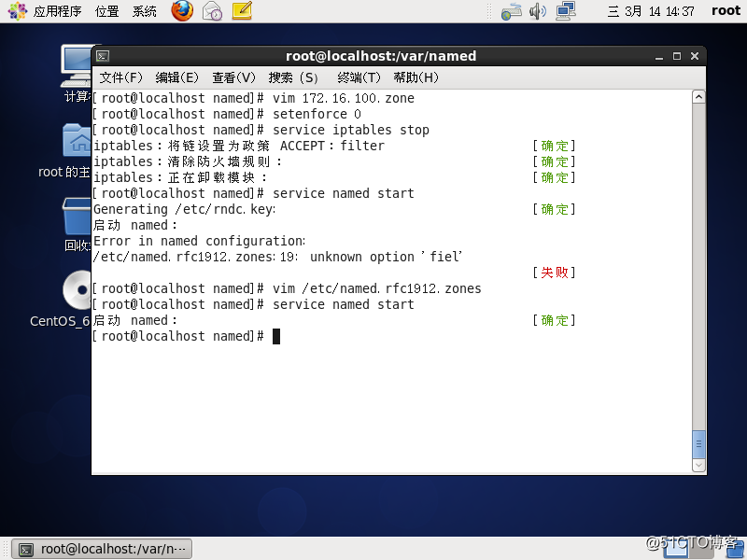The width and height of the screenshot is (747, 560).
Task: Click the volume speaker icon
Action: click(x=538, y=11)
